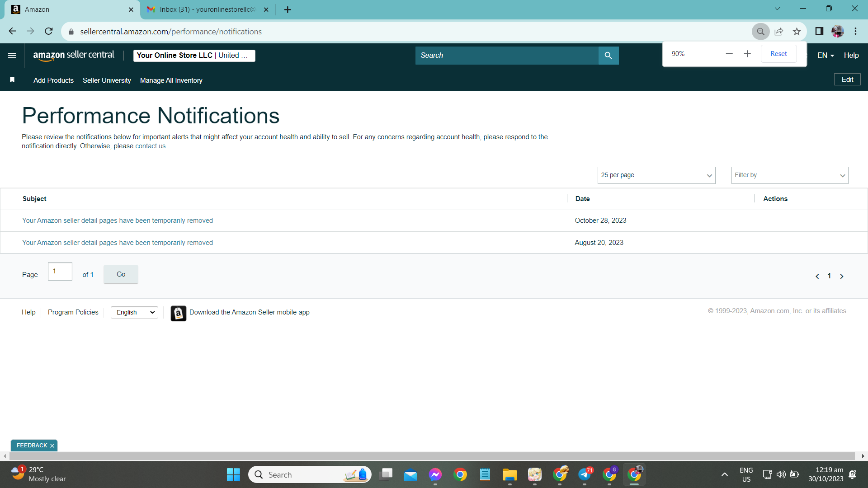
Task: Click the amazon seller central logo
Action: [x=74, y=56]
